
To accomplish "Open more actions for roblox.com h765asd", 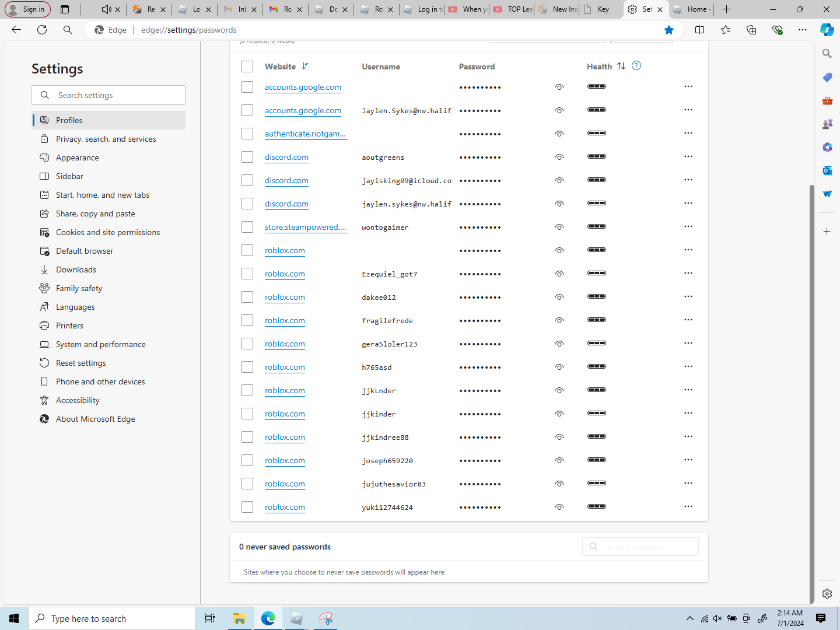I will (688, 366).
